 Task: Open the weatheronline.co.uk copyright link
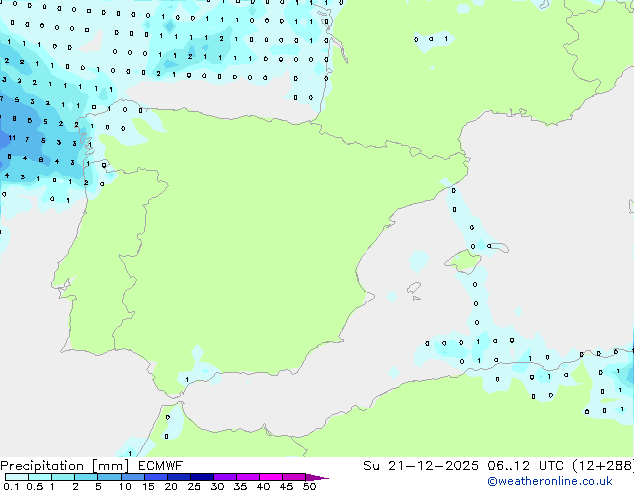[x=550, y=481]
